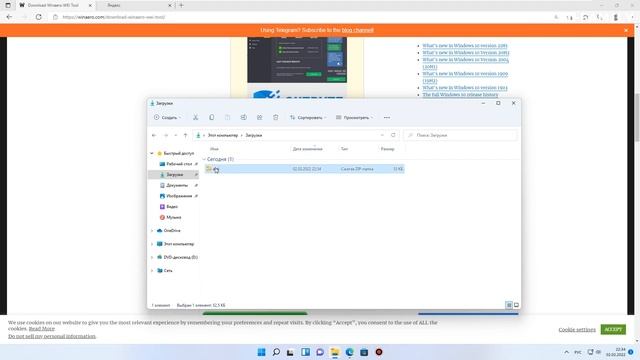Open the Создать (New) menu in Explorer

click(x=167, y=118)
